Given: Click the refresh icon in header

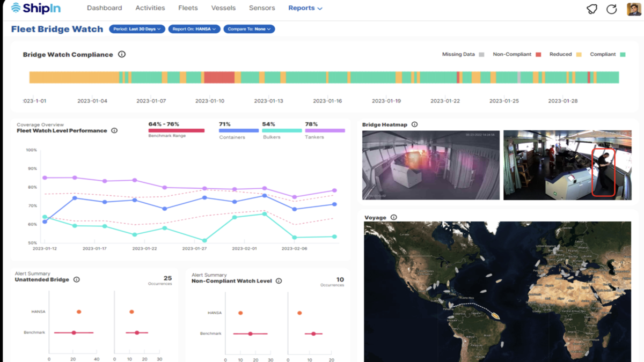Looking at the screenshot, I should pos(611,9).
